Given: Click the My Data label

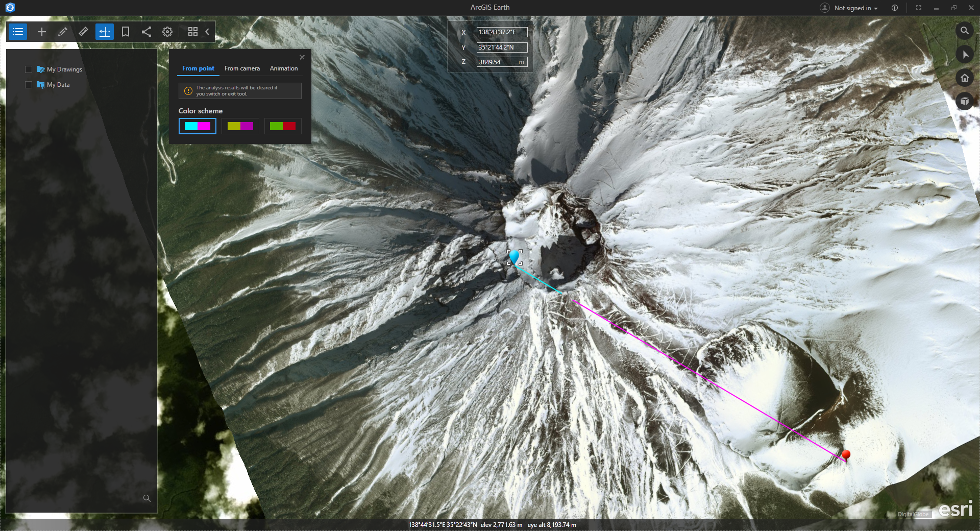Looking at the screenshot, I should [x=58, y=85].
